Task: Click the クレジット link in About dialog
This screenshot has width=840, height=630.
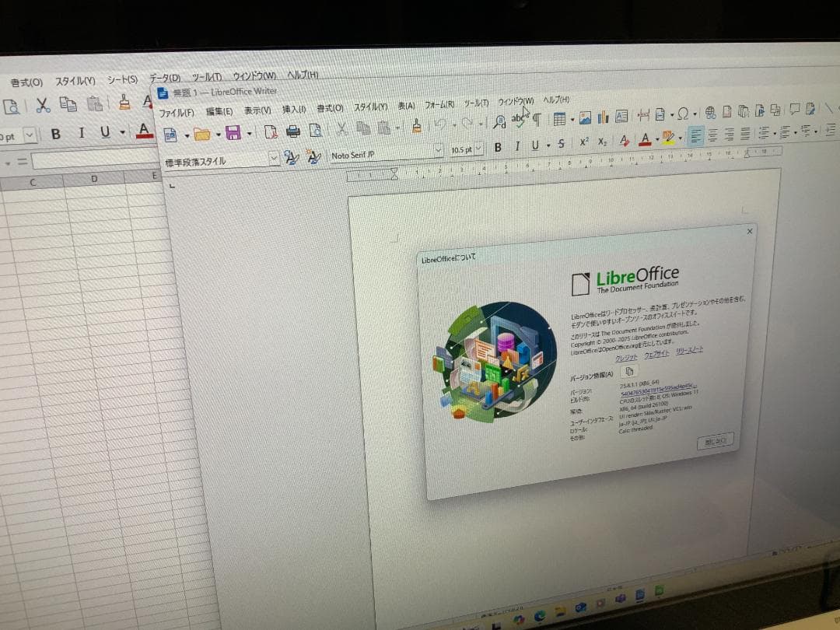Action: coord(626,358)
